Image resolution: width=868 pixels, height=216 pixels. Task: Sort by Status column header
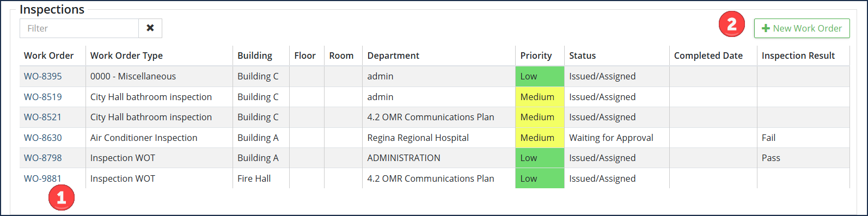coord(583,55)
